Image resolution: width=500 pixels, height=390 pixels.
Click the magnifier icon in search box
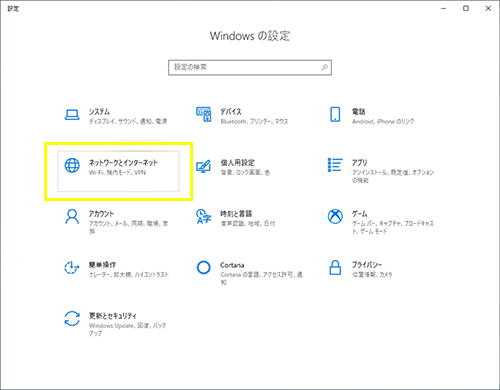[x=324, y=67]
